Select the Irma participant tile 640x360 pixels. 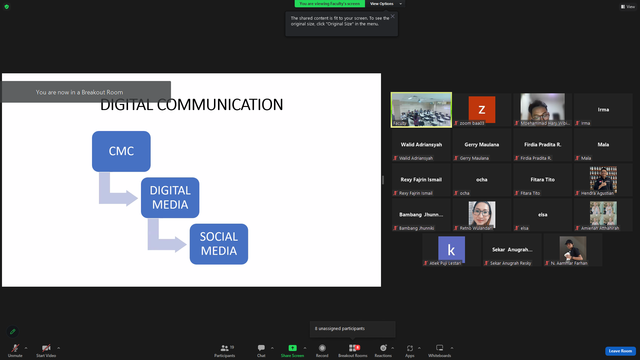click(603, 110)
